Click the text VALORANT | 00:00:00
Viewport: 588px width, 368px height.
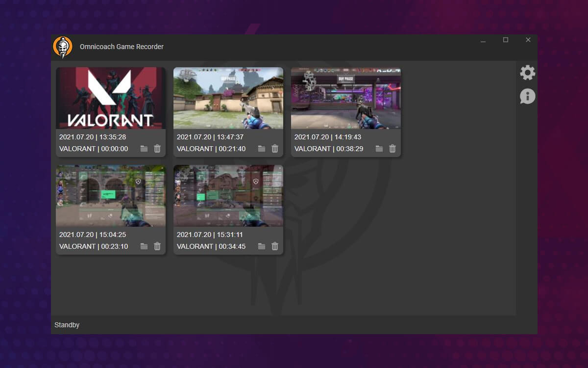tap(94, 149)
